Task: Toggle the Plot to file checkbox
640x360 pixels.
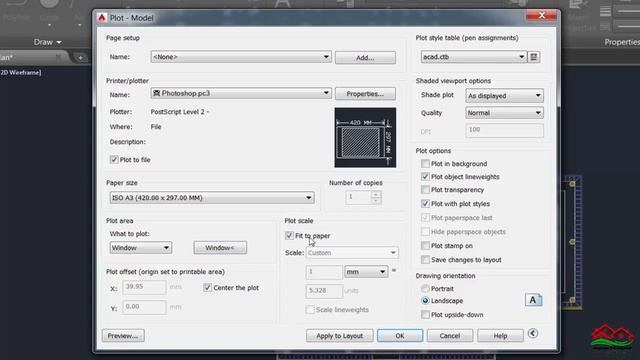Action: [x=114, y=160]
